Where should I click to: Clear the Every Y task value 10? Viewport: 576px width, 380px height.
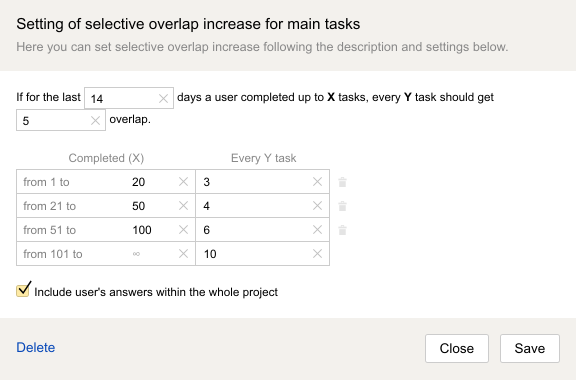317,254
